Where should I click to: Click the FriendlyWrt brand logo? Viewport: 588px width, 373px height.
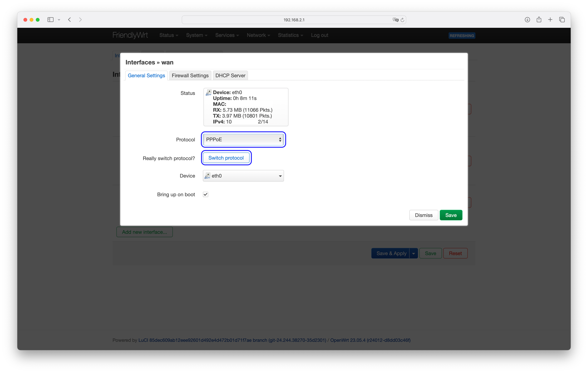point(130,35)
